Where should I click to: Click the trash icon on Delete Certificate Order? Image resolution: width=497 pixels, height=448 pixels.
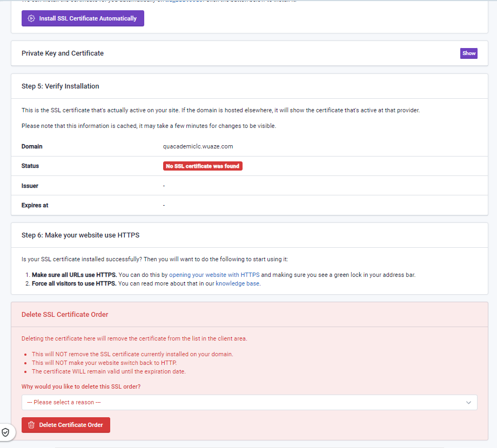pos(31,425)
